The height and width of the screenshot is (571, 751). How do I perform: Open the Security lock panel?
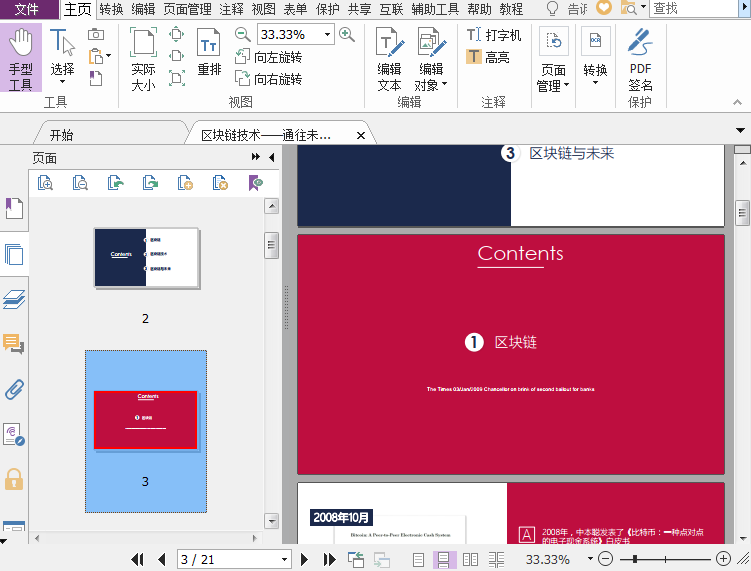click(14, 479)
